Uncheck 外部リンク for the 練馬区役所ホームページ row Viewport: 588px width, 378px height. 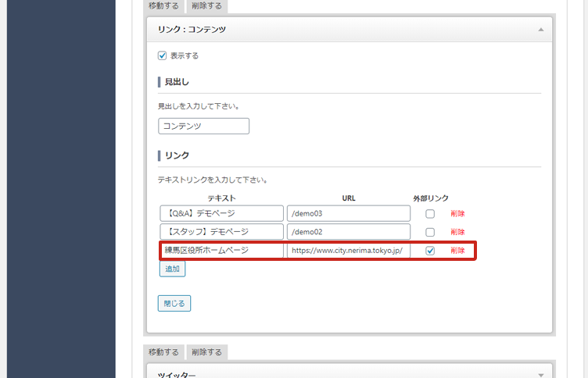pyautogui.click(x=430, y=251)
